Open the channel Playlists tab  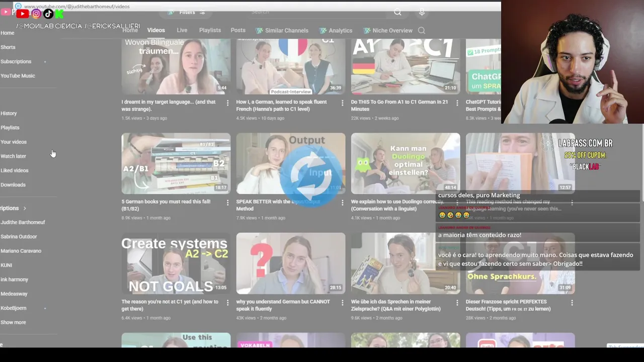point(210,30)
